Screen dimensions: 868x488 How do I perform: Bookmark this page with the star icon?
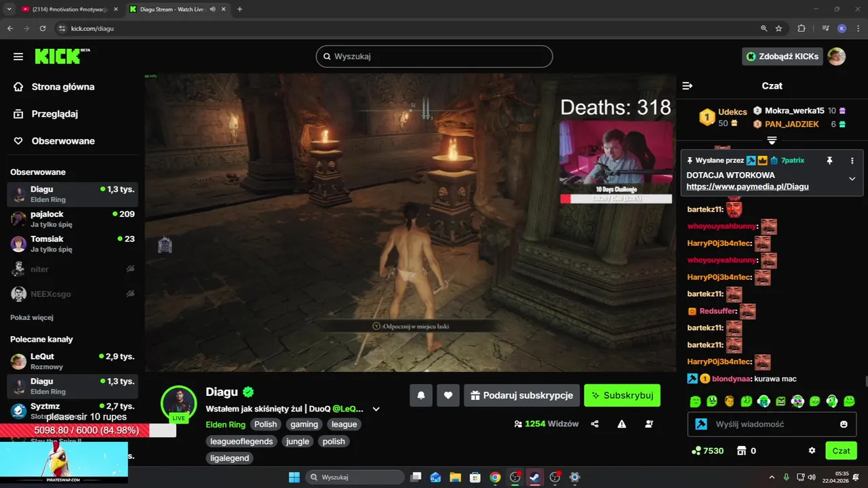(778, 28)
